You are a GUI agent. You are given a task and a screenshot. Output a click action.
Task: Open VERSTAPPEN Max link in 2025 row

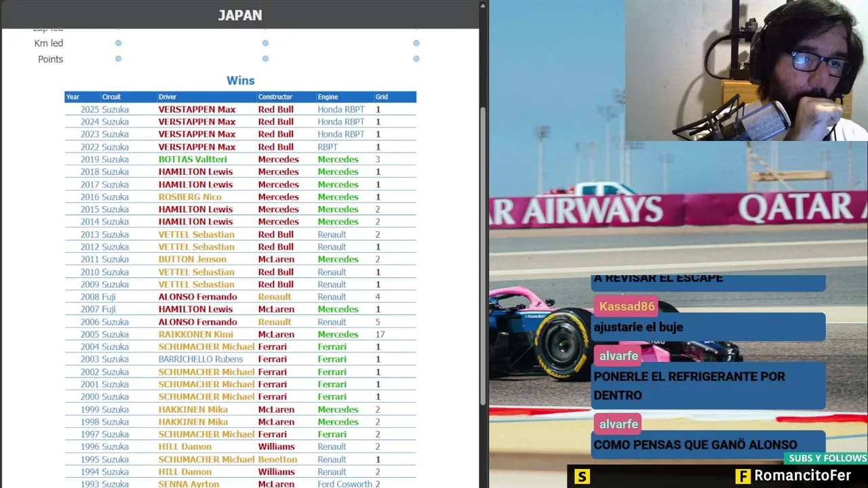197,109
